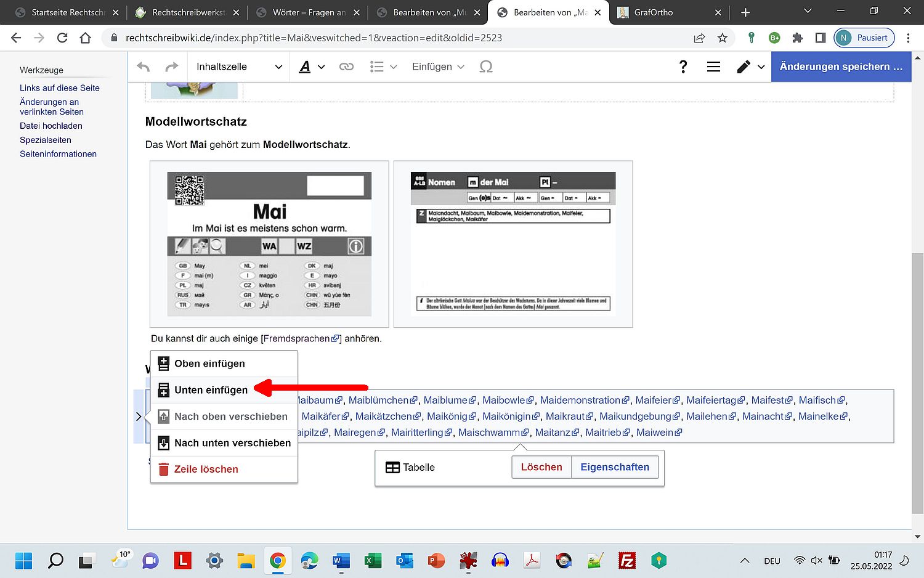Choose 'Unten einfügen' from the row menu

pos(211,390)
